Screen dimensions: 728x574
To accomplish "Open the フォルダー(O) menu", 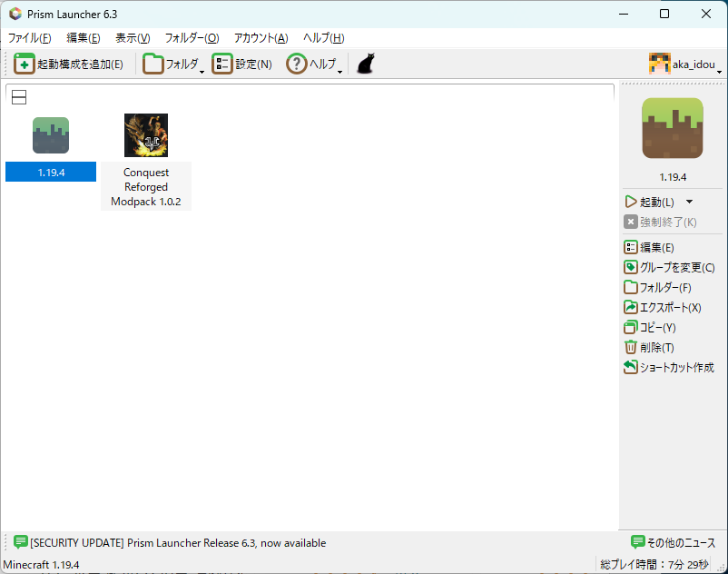I will 192,38.
